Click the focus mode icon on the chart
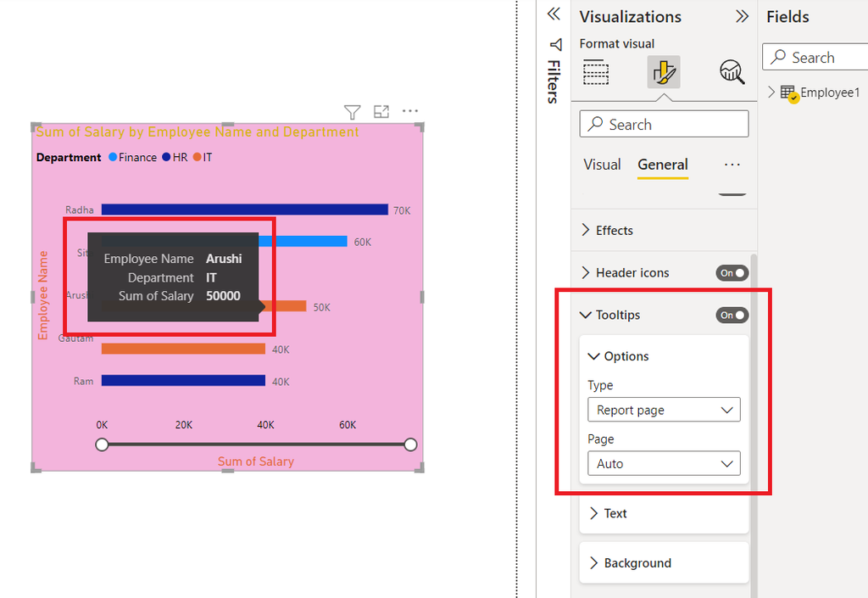The width and height of the screenshot is (868, 598). (x=381, y=111)
